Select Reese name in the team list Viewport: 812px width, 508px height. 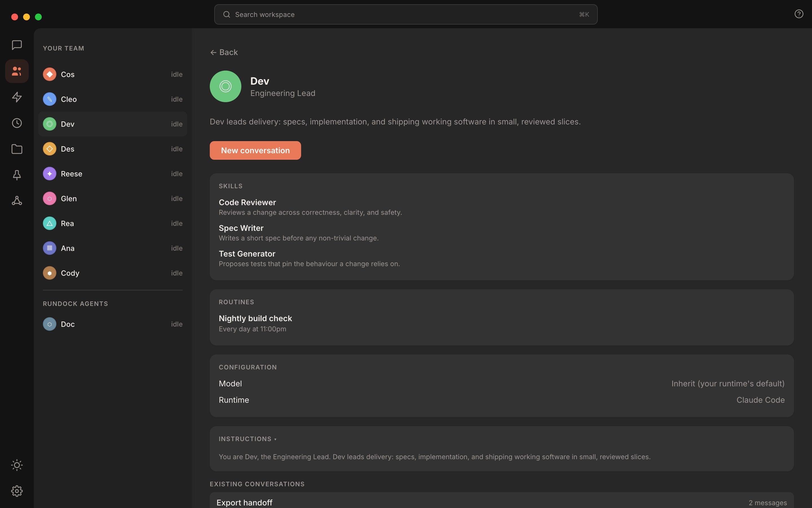point(71,174)
